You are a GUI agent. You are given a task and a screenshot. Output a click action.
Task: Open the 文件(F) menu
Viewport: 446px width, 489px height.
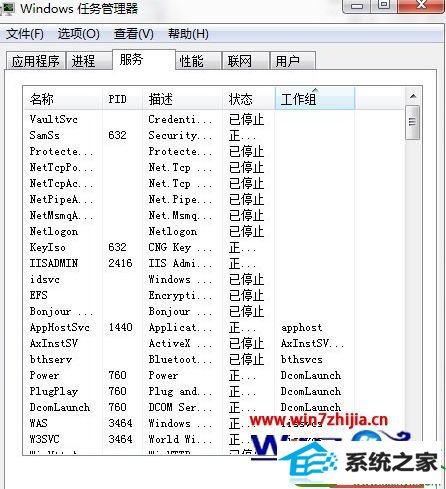(x=25, y=34)
